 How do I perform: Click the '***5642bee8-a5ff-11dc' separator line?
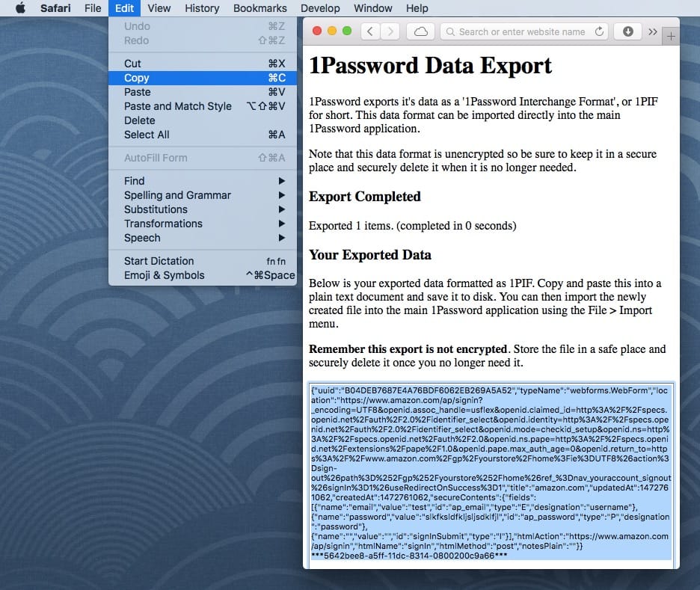click(409, 556)
